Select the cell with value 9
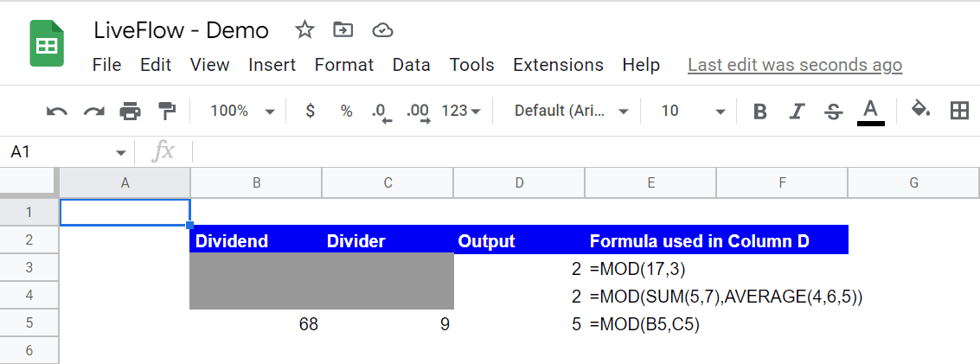 tap(388, 323)
